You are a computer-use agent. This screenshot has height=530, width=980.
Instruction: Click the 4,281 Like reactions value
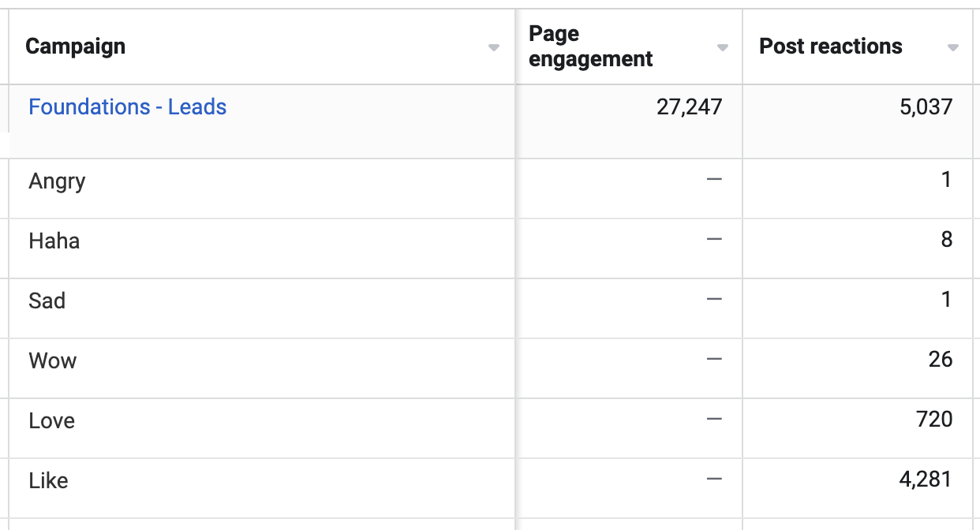point(926,480)
